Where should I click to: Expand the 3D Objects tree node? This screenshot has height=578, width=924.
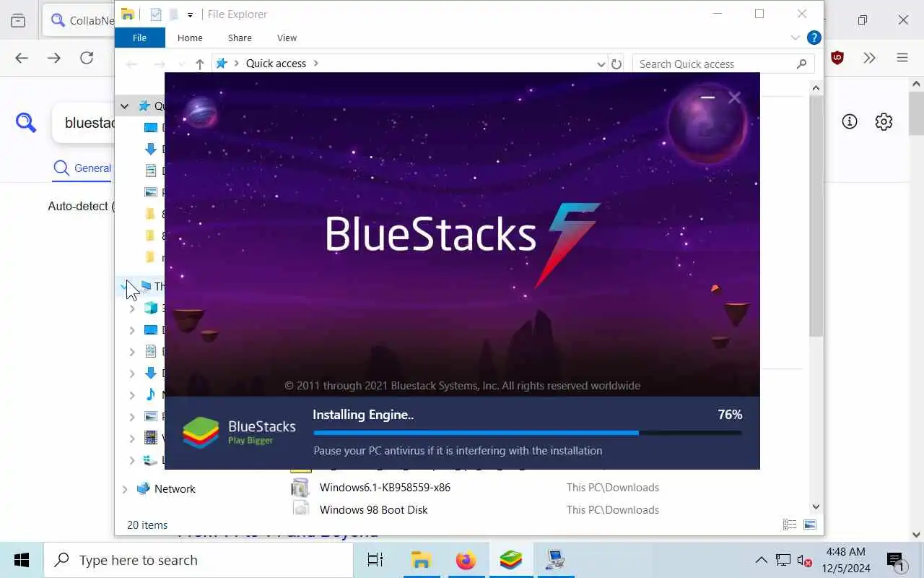click(x=132, y=309)
